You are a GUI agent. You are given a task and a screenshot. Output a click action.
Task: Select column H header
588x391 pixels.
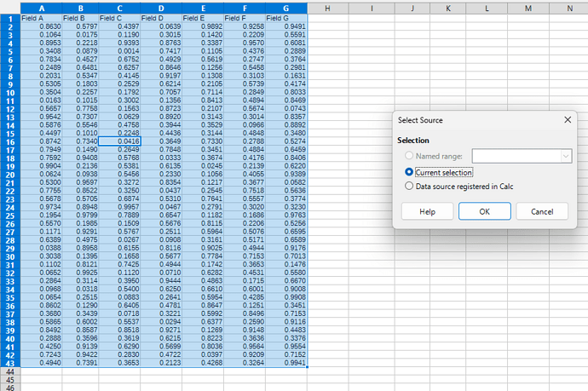(x=328, y=9)
